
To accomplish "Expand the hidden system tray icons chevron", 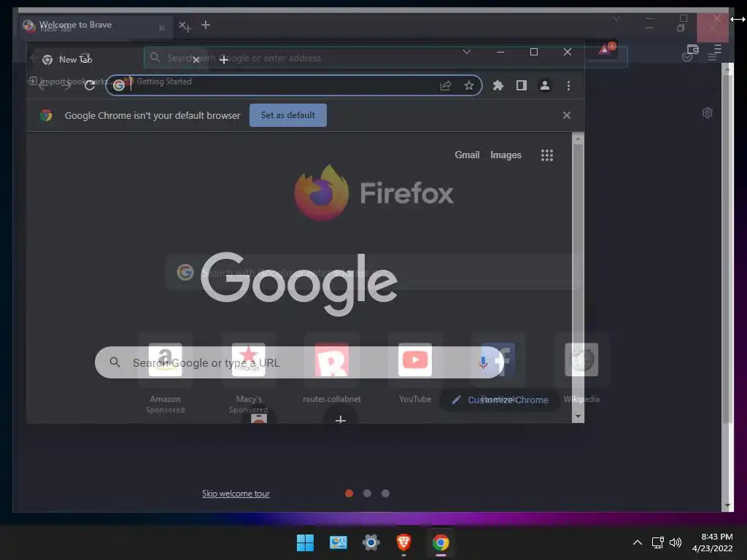I will coord(638,542).
